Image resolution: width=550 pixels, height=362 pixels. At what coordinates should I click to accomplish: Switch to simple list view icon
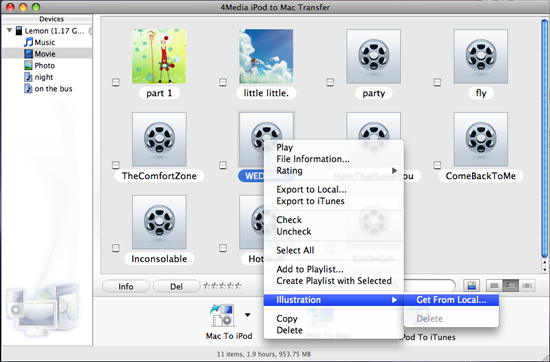494,286
